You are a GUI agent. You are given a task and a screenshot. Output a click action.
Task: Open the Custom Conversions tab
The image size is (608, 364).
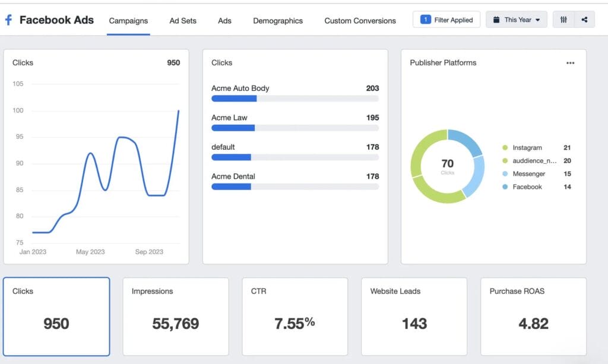coord(360,21)
